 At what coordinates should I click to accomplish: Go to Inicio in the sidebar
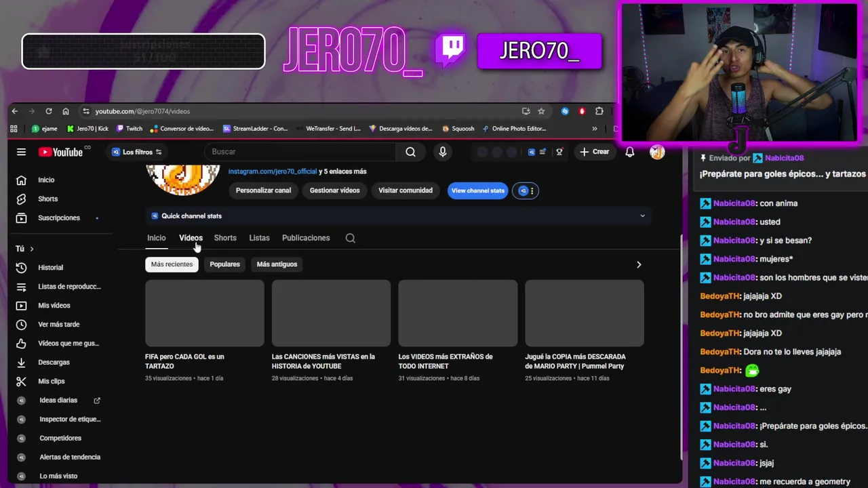[46, 180]
